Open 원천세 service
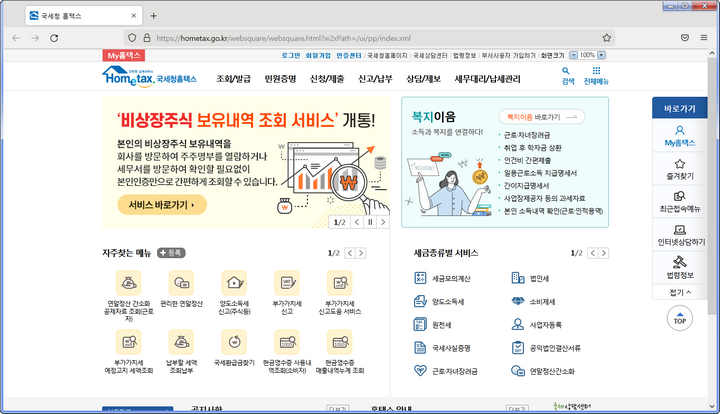 (x=433, y=324)
